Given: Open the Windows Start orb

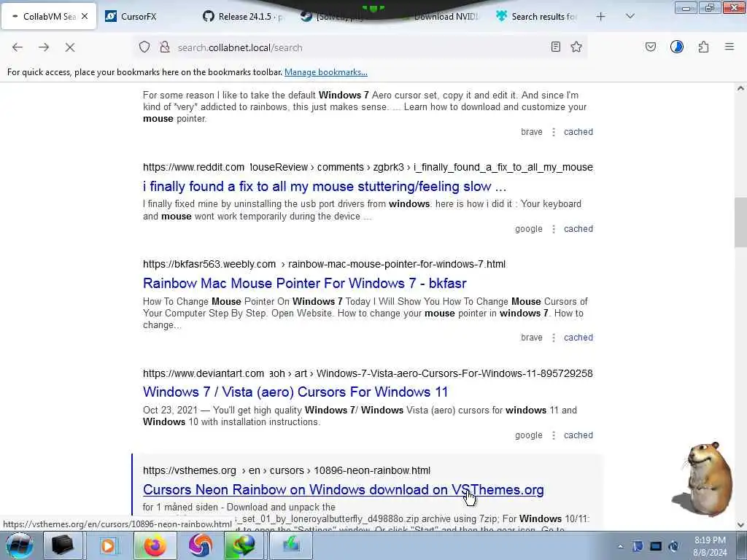Looking at the screenshot, I should point(20,545).
